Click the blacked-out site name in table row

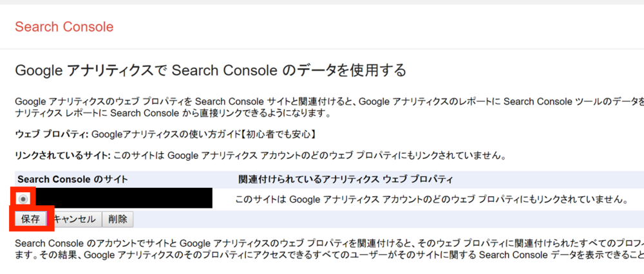(x=124, y=198)
